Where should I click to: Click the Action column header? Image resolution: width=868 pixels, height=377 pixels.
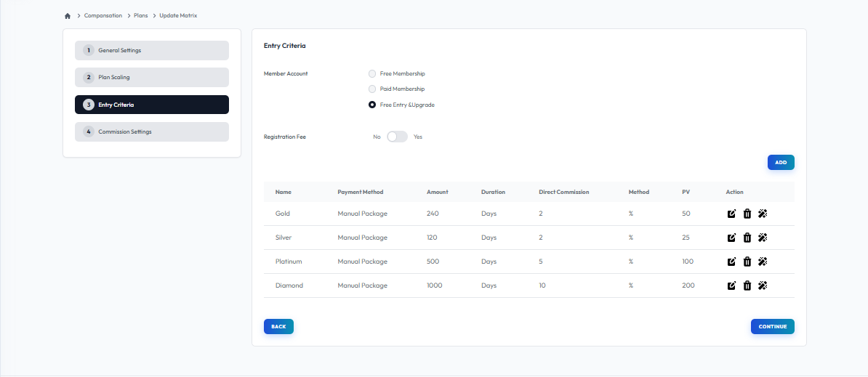tap(734, 192)
